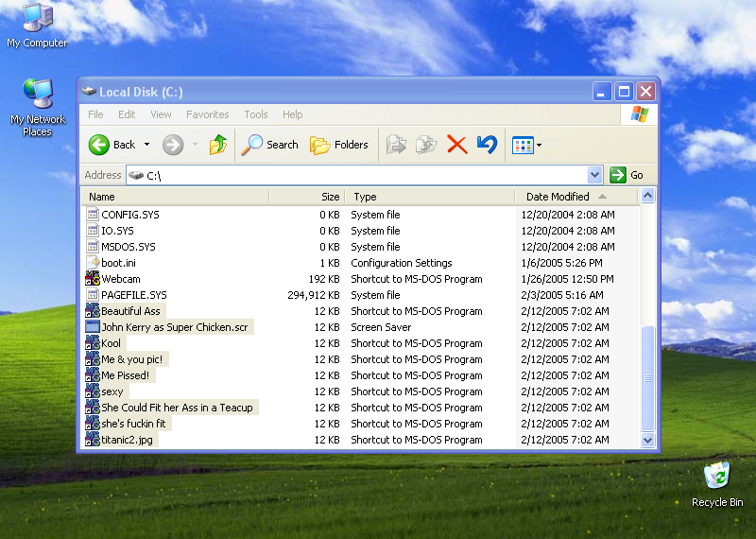Select the boot.ini file icon

[x=93, y=263]
